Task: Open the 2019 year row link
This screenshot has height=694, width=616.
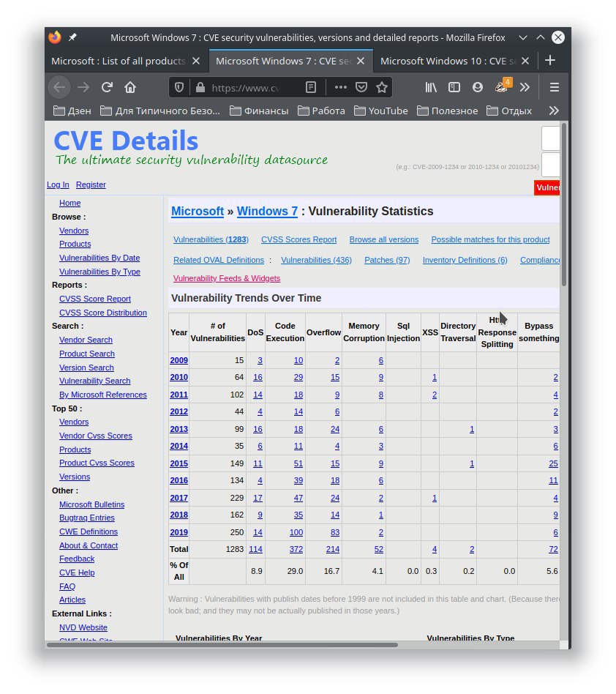Action: (179, 532)
